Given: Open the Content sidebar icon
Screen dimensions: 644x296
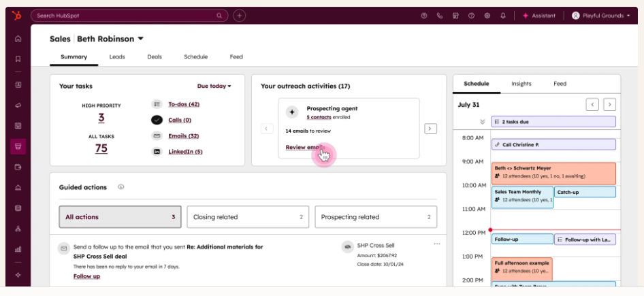Looking at the screenshot, I should tap(18, 126).
